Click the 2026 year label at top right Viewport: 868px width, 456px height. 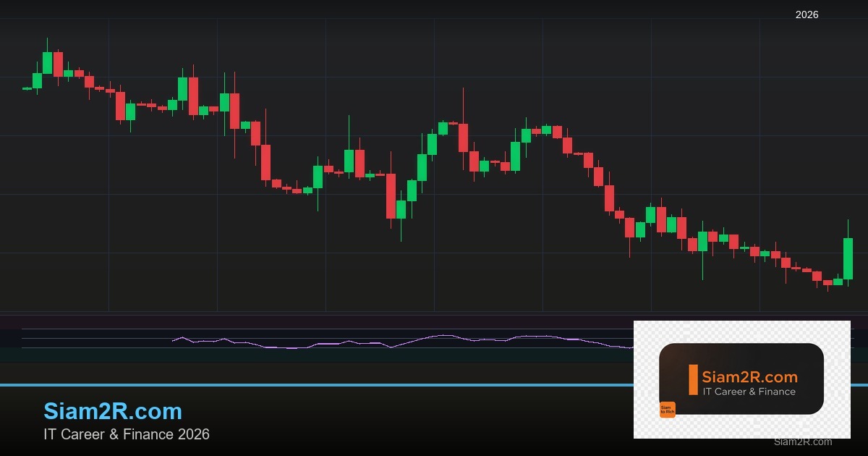[x=807, y=14]
